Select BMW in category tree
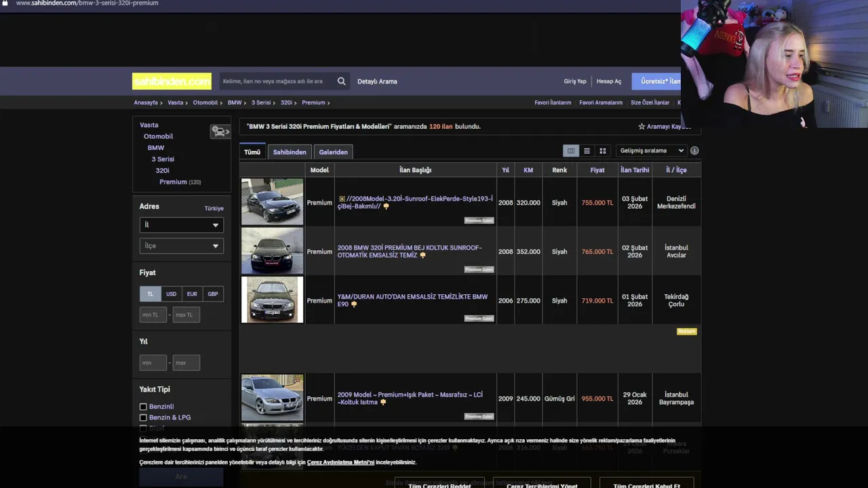This screenshot has height=488, width=868. point(156,148)
